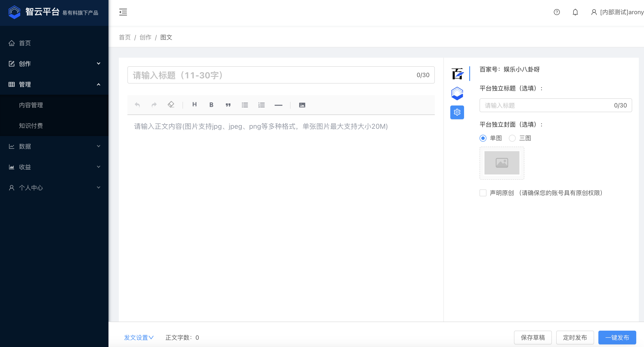
Task: Click the 智云平台 logo icon
Action: [14, 12]
